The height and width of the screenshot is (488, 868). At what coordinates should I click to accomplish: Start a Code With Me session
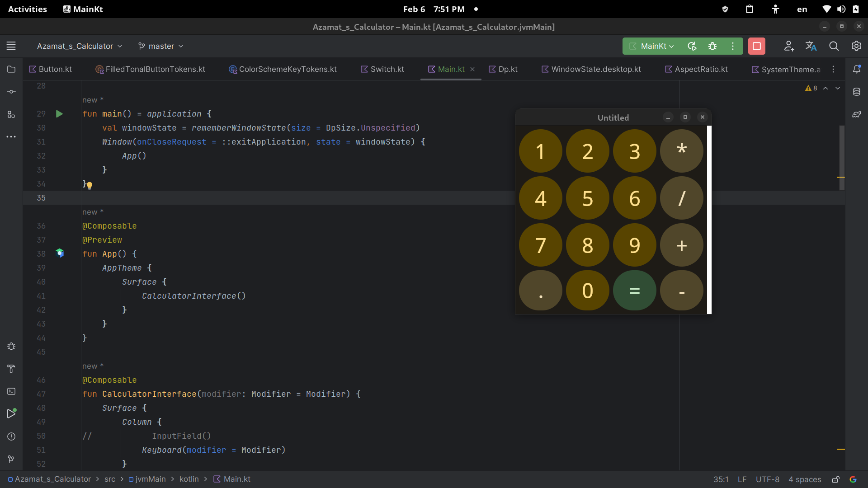[789, 46]
